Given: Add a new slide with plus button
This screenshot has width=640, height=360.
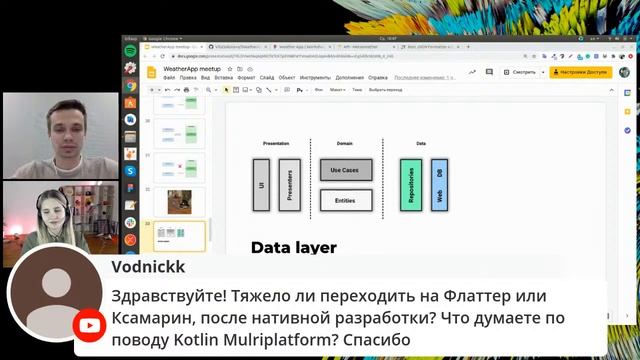Looking at the screenshot, I should 152,90.
